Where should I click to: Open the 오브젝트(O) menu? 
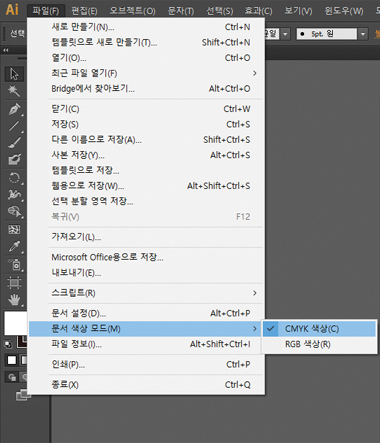132,11
